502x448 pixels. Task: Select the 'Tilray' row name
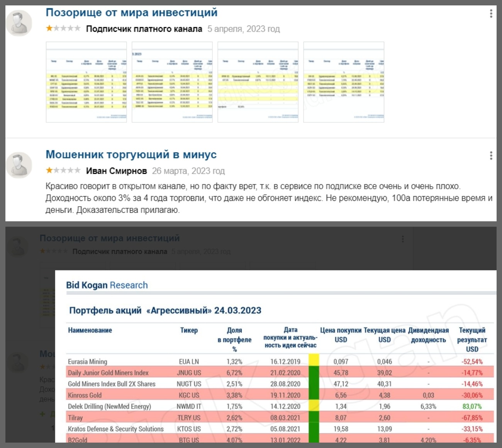point(75,417)
